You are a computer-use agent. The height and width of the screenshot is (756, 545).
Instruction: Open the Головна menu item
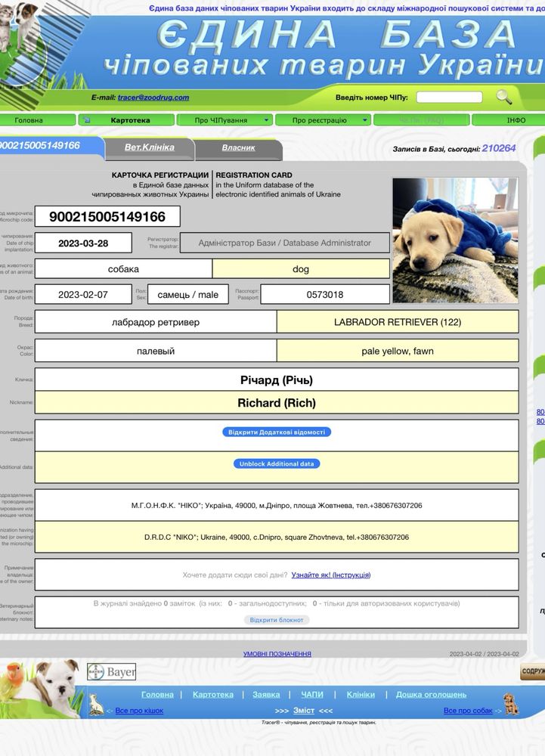coord(29,120)
